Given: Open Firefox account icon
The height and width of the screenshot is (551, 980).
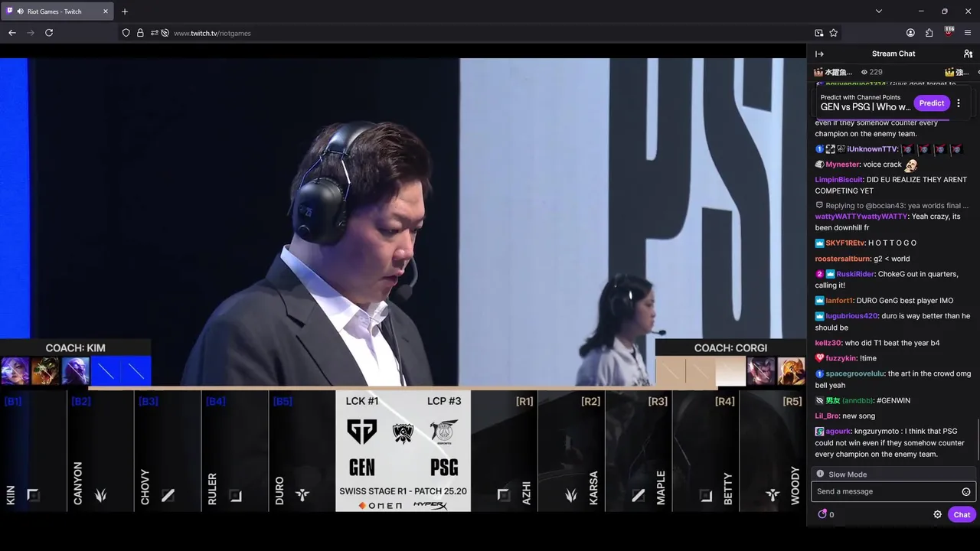Looking at the screenshot, I should (x=910, y=33).
